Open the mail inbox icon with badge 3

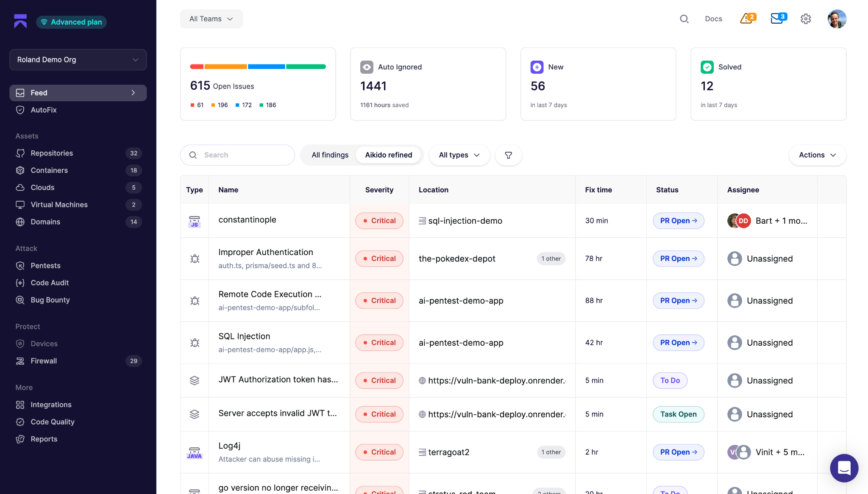778,18
